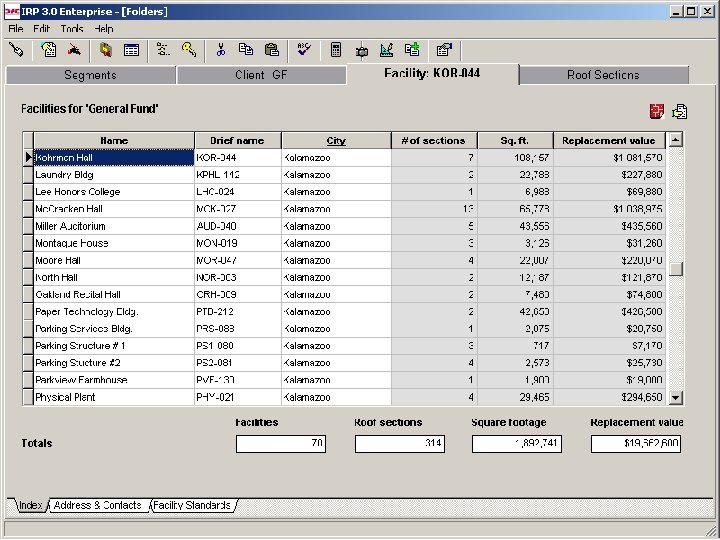Sort by Replacement value column header
Image resolution: width=720 pixels, height=540 pixels.
(x=609, y=141)
